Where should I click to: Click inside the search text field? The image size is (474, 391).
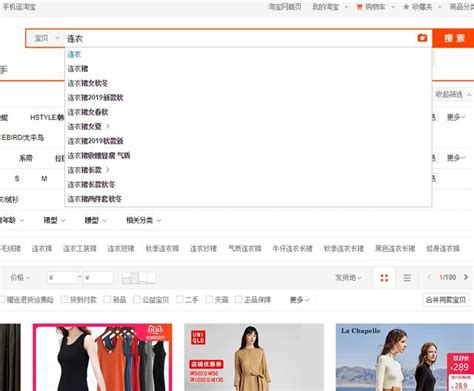tap(240, 38)
